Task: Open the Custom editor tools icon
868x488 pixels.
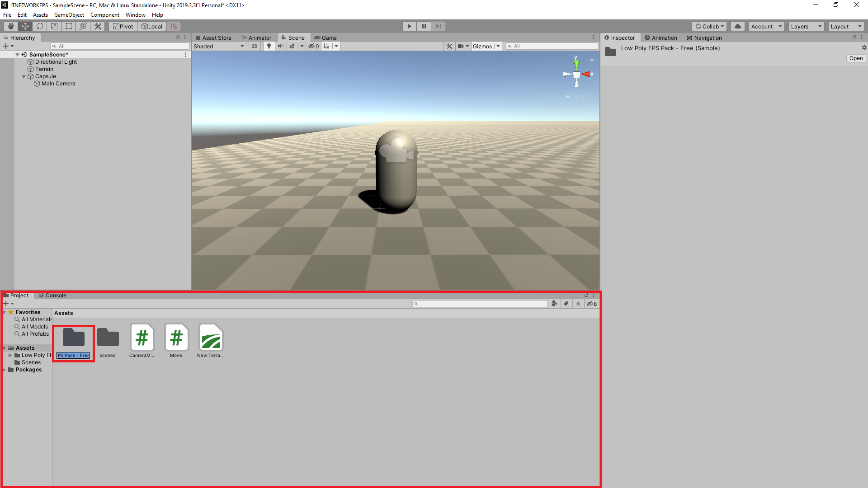Action: coord(98,26)
